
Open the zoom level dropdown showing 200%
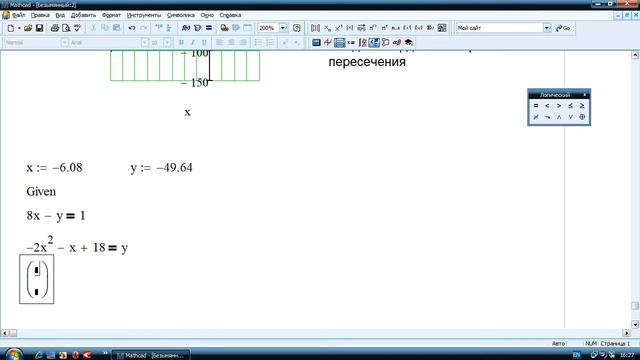[x=282, y=28]
